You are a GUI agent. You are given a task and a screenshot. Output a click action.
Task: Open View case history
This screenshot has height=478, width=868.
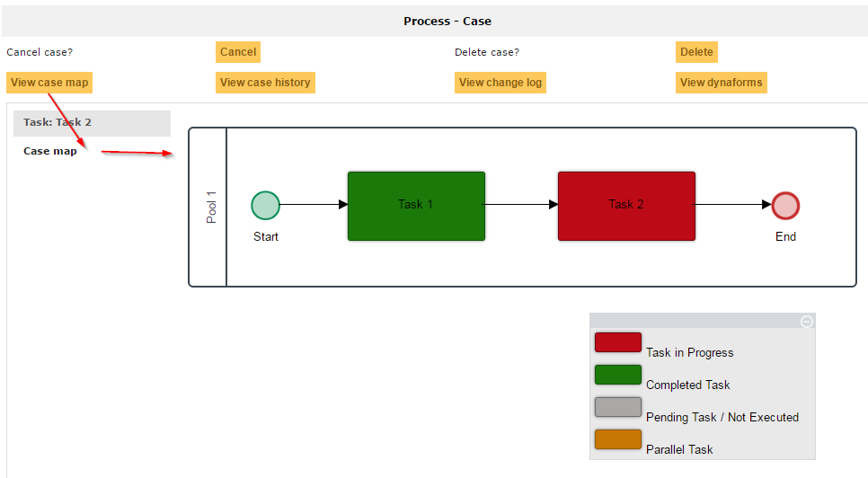(265, 83)
